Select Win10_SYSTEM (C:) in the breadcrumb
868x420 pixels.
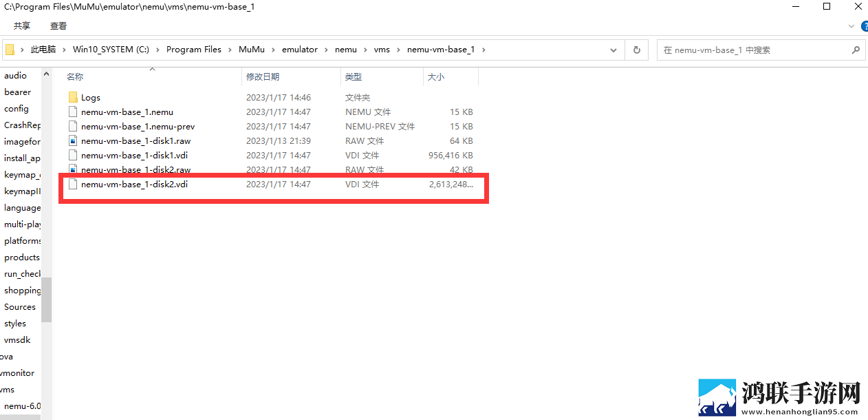(111, 50)
